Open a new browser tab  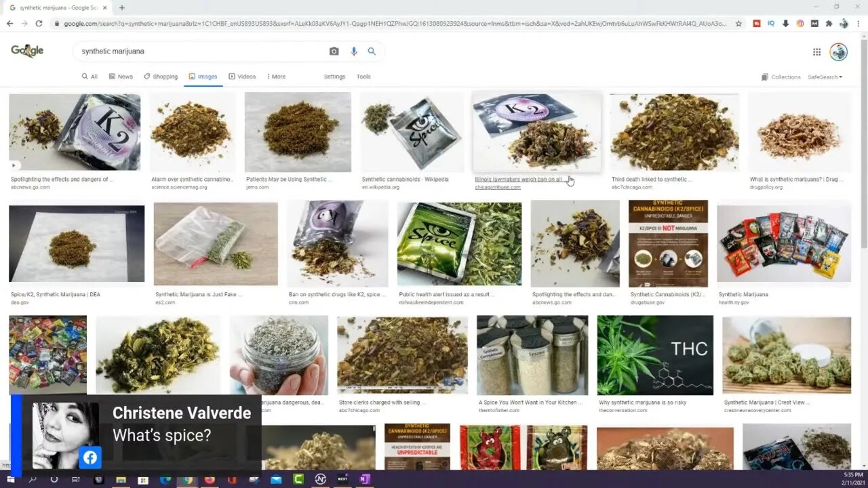click(122, 7)
